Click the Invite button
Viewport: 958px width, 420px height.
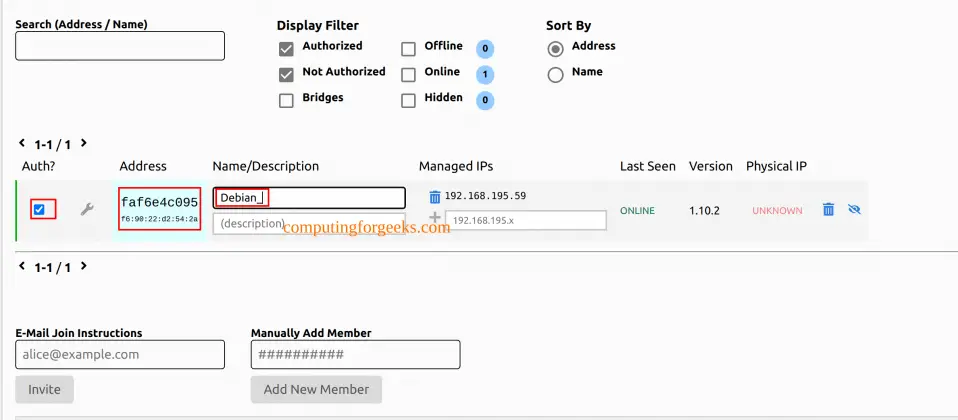45,389
